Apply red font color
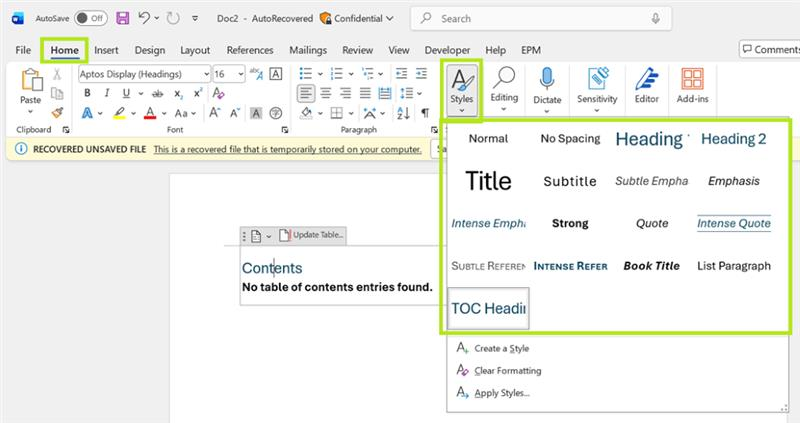 (x=150, y=113)
